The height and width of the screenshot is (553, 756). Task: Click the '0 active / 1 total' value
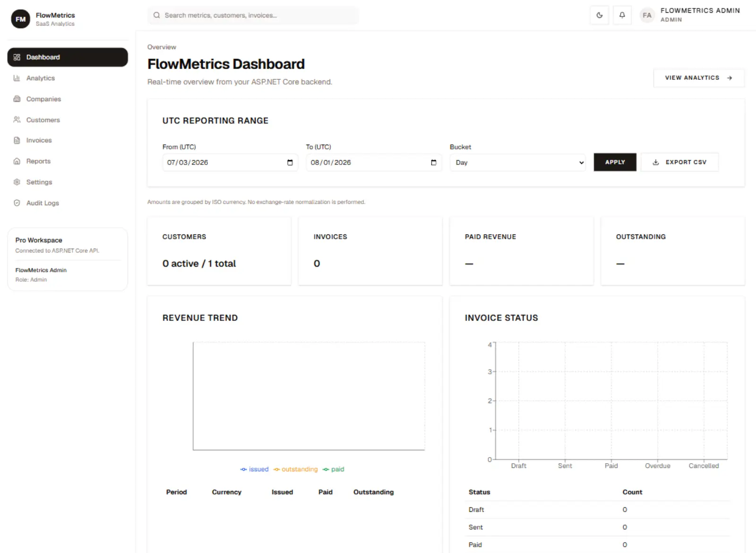tap(199, 264)
